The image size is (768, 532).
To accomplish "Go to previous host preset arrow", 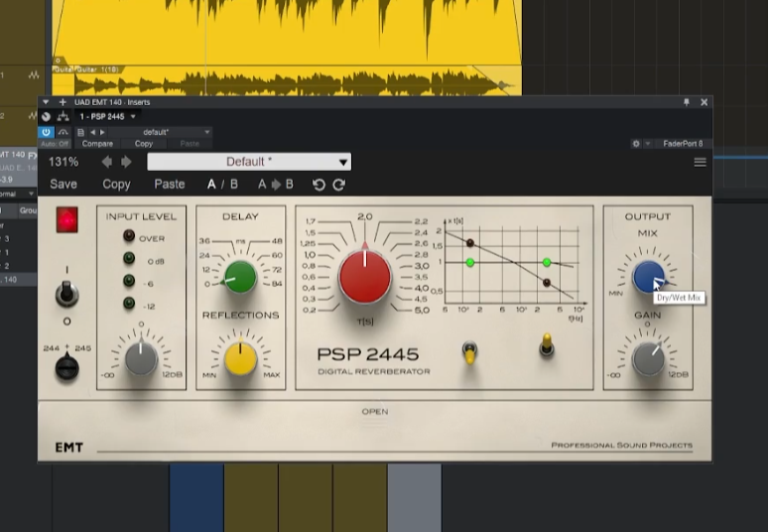I will pyautogui.click(x=92, y=132).
